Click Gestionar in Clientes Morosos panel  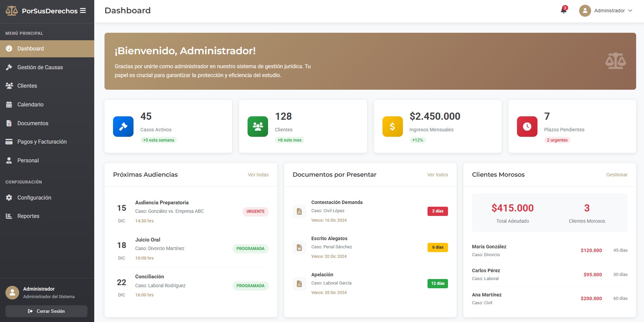point(617,174)
